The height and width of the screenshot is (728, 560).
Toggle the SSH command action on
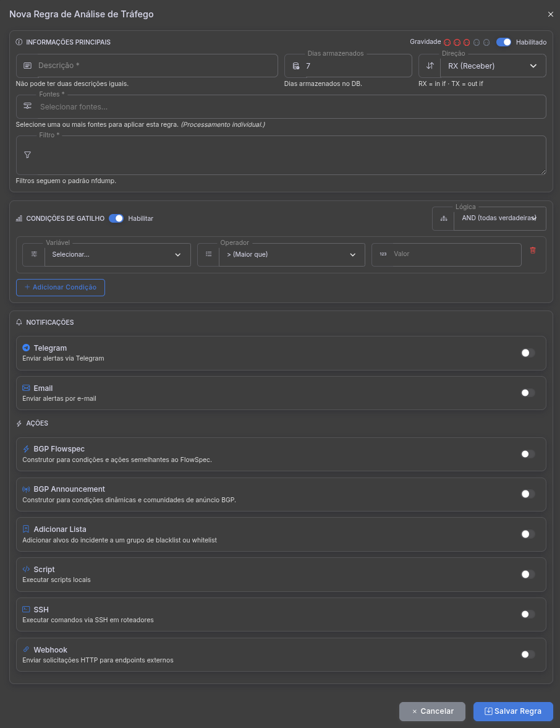(x=527, y=614)
